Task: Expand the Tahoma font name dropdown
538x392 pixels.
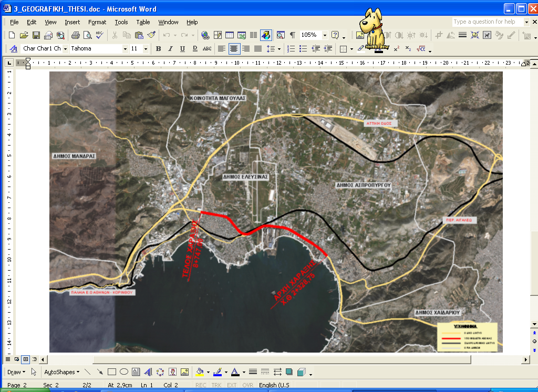Action: click(125, 49)
